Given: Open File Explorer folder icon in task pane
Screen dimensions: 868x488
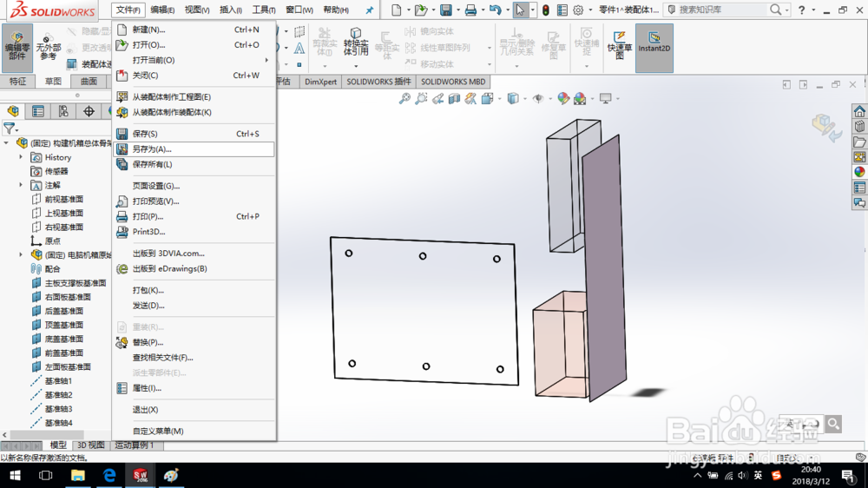Looking at the screenshot, I should (859, 142).
